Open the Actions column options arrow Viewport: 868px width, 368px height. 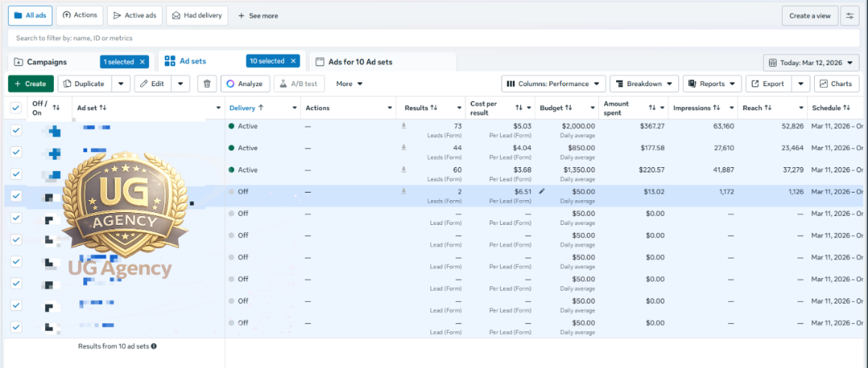click(390, 108)
